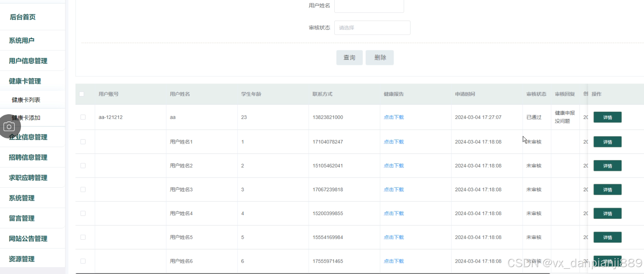644x274 pixels.
Task: Click the 审核回复 column header
Action: [x=565, y=94]
